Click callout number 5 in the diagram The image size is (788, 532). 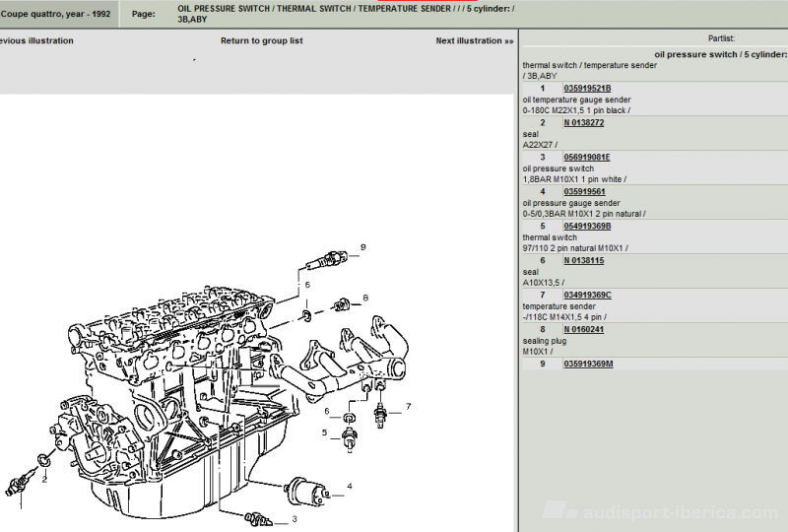click(x=325, y=432)
